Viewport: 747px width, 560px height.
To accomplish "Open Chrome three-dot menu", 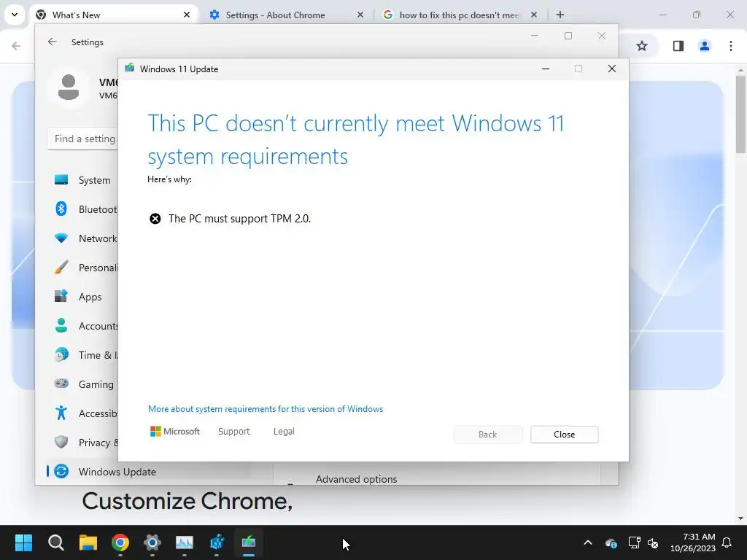I will click(x=731, y=46).
